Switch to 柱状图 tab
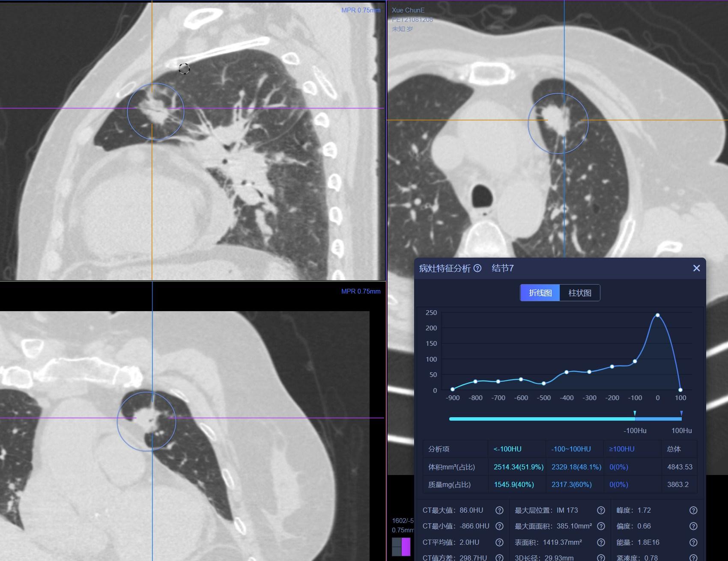 [580, 293]
